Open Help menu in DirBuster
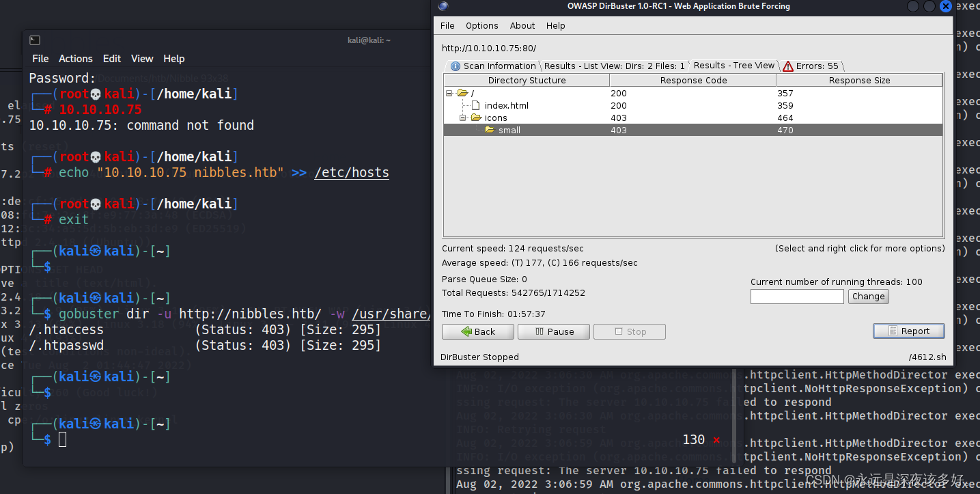The height and width of the screenshot is (494, 980). (556, 25)
